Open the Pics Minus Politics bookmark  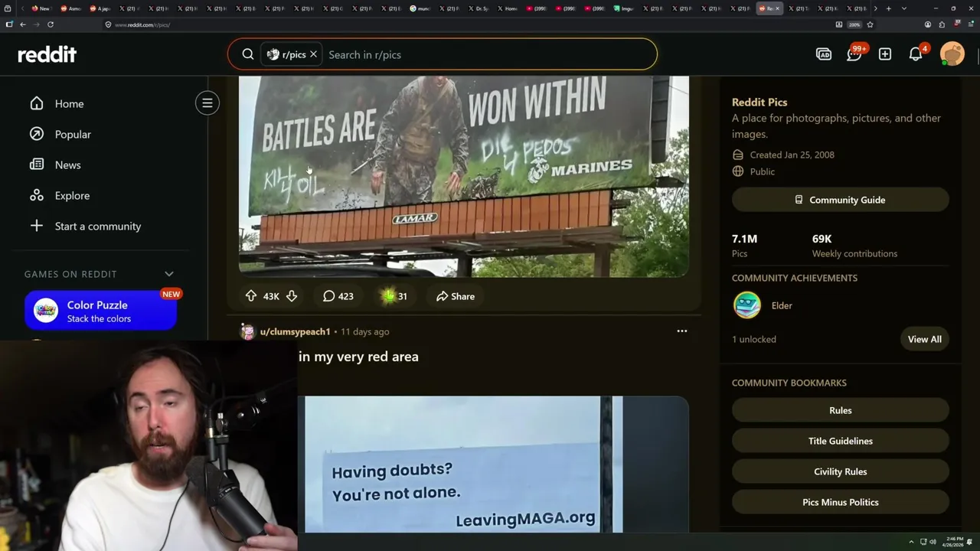(x=841, y=502)
